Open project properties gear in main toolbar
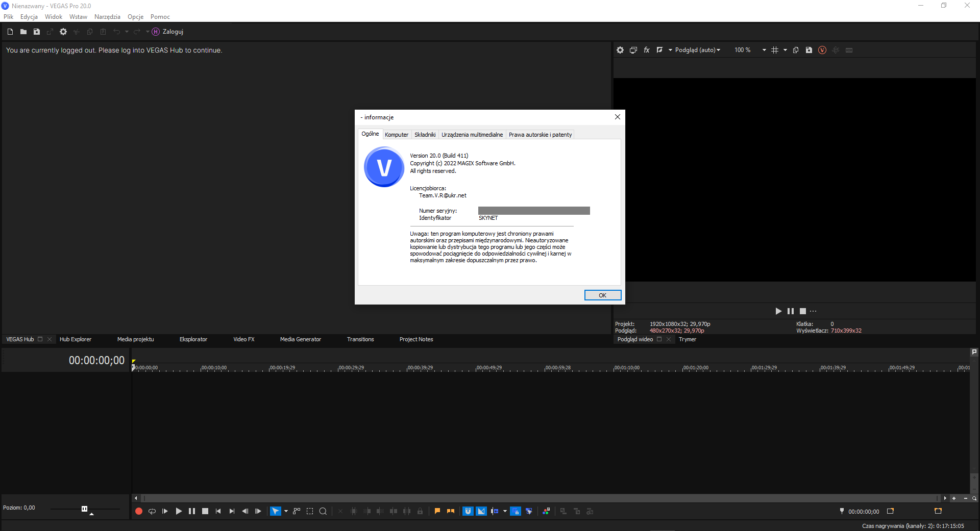The width and height of the screenshot is (980, 531). click(63, 32)
